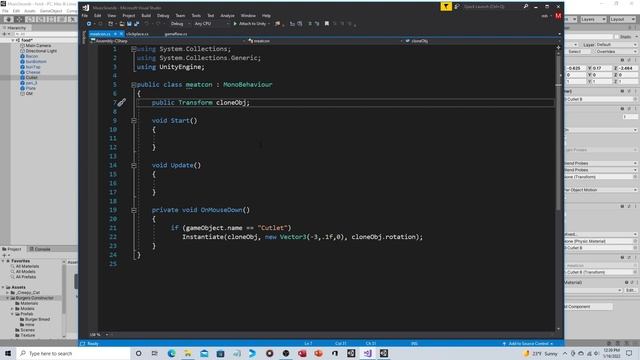Collapse the Assets folder in Project panel

click(4, 287)
